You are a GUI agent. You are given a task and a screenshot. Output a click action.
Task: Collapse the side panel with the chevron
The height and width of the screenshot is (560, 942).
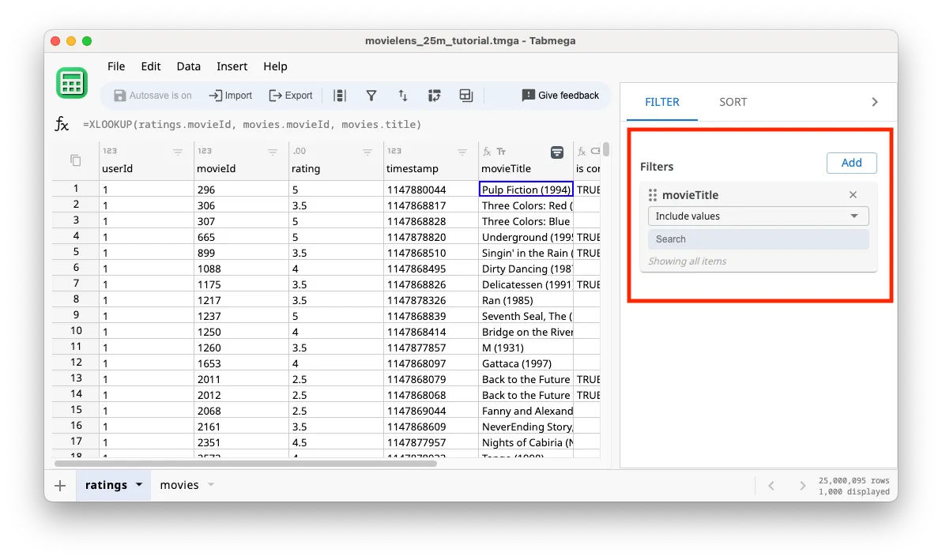point(874,101)
